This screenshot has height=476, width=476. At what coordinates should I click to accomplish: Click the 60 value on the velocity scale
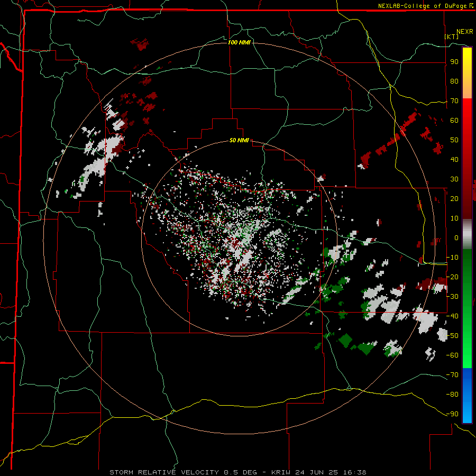point(454,120)
